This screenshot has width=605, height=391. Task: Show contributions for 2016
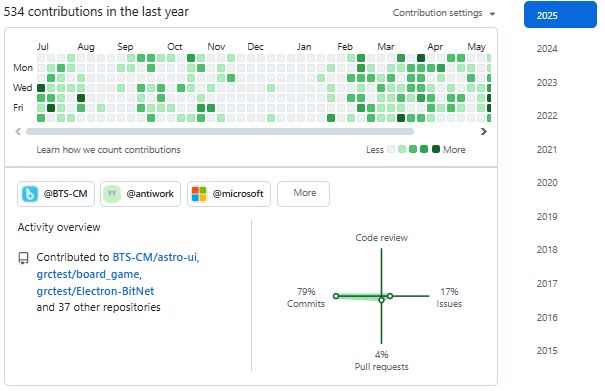coord(547,318)
